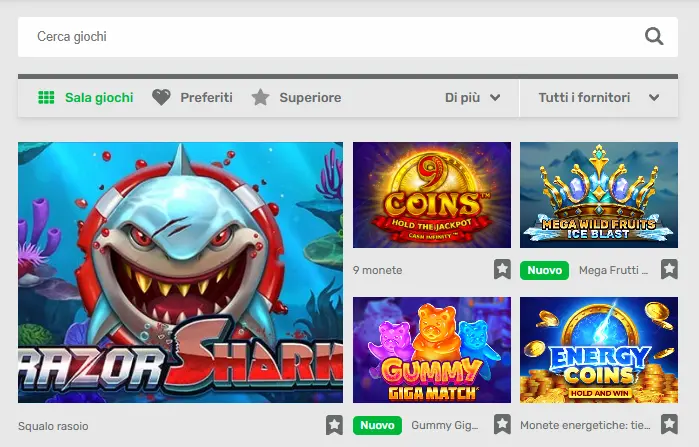Click the magnifier search icon
Screen dimensions: 699x447
[x=654, y=37]
